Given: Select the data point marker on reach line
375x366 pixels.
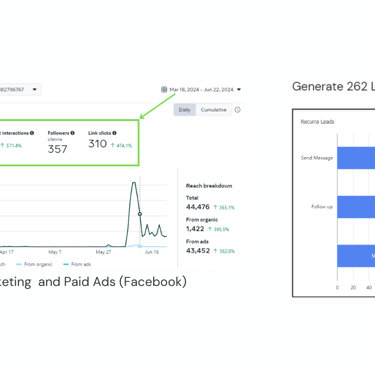Looking at the screenshot, I should click(x=140, y=214).
